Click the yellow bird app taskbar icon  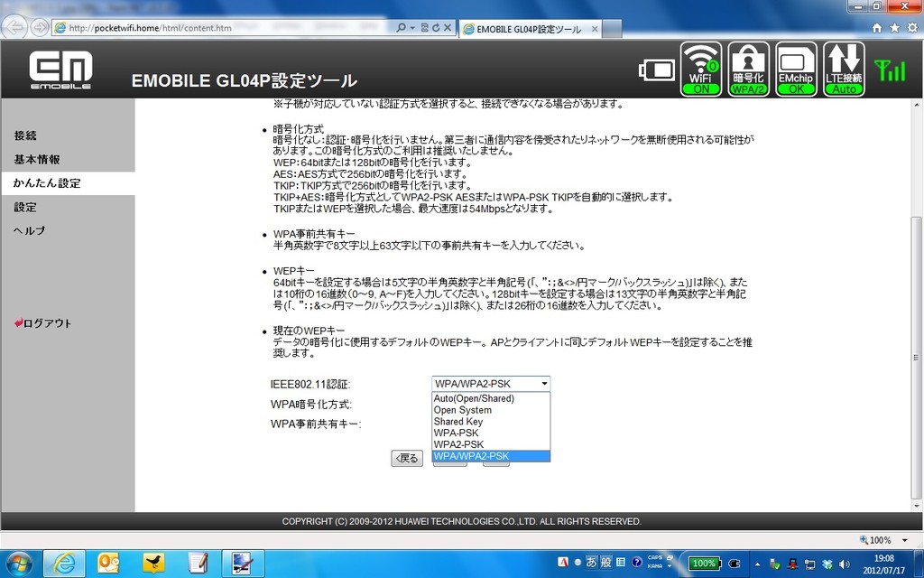click(x=153, y=564)
